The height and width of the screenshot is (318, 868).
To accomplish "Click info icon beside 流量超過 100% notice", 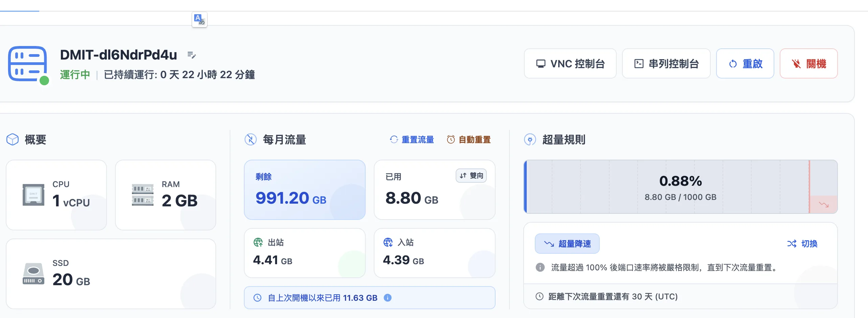I will (540, 268).
